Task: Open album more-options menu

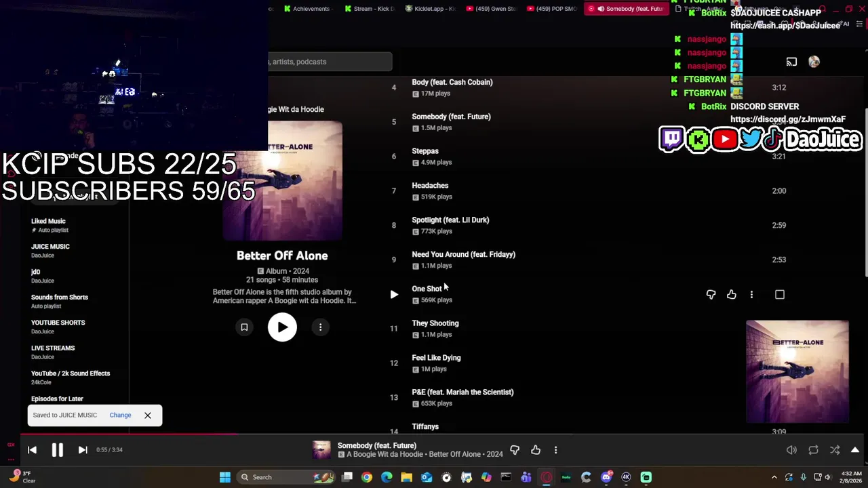Action: pyautogui.click(x=320, y=327)
